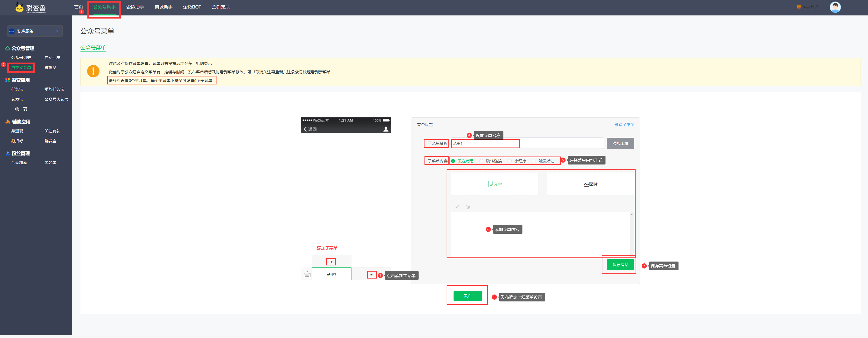Click the 删除子菜单 link
This screenshot has height=338, width=868.
pyautogui.click(x=624, y=125)
